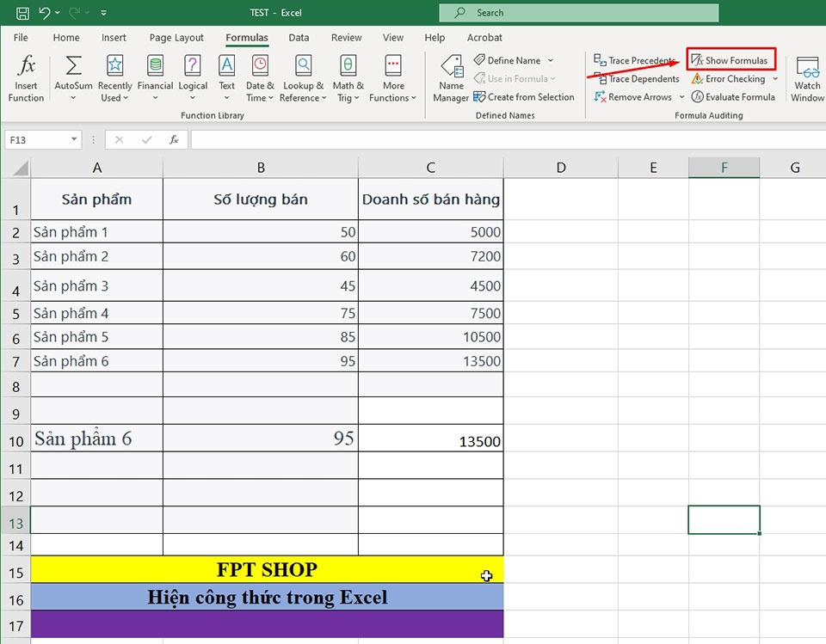Click Create from Selection
The image size is (826, 644).
click(x=524, y=97)
